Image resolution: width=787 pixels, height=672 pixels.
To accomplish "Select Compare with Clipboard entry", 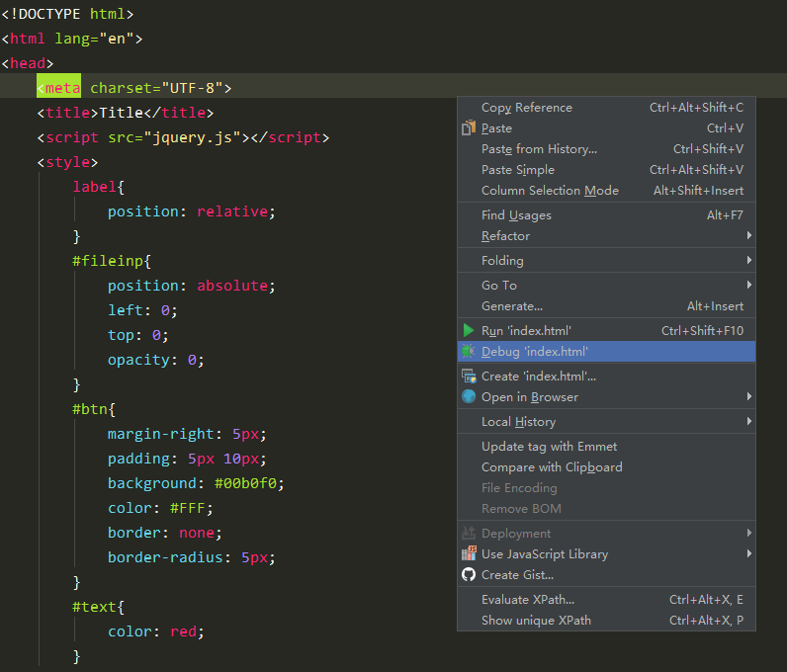I will pyautogui.click(x=606, y=467).
